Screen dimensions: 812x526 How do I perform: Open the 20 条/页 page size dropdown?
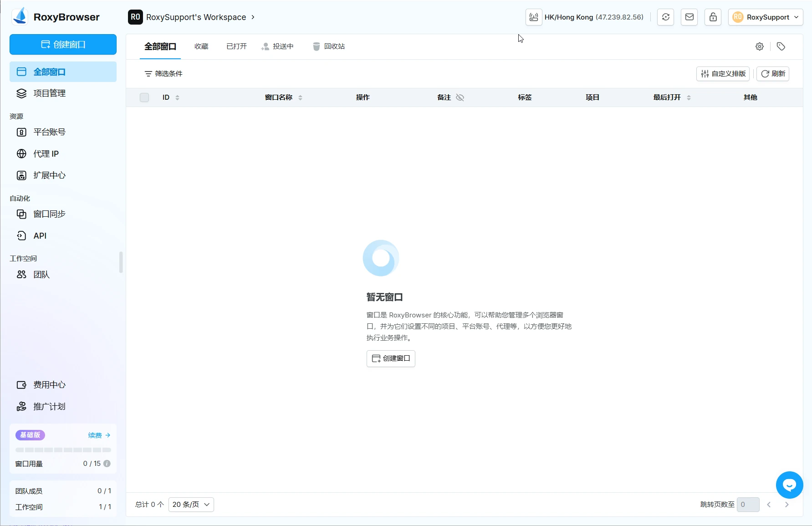tap(191, 505)
